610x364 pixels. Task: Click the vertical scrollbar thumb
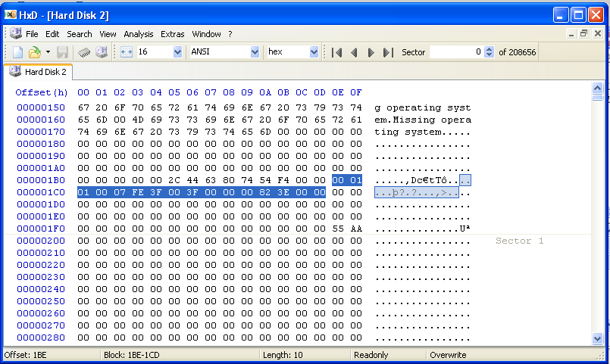point(598,98)
